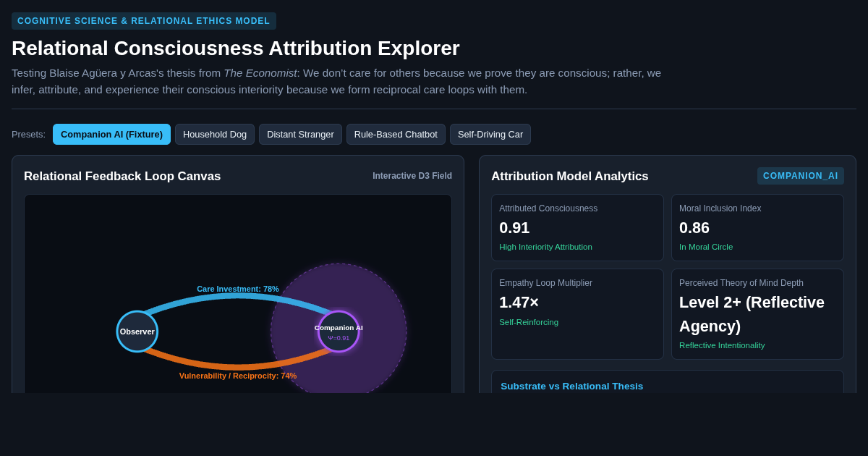Click the Self-Reinforcing status text
Image resolution: width=868 pixels, height=456 pixels.
tap(529, 322)
